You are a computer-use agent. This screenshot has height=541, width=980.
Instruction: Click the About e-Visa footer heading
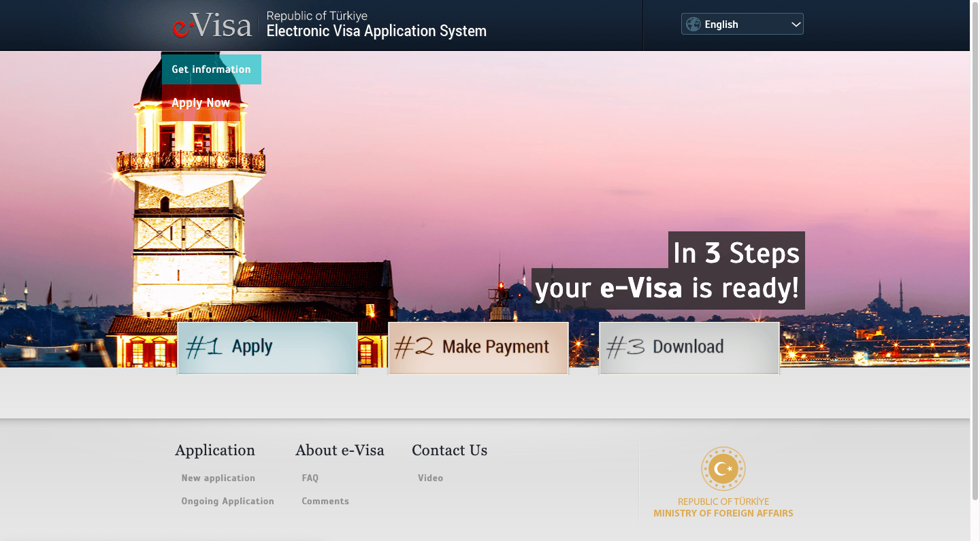[x=340, y=450]
